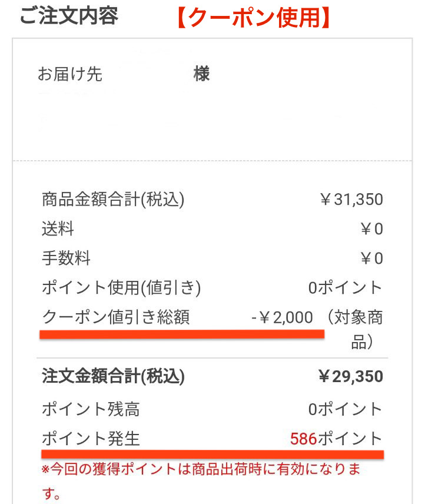Click the red クーポン使用 label
Image resolution: width=425 pixels, height=504 pixels.
(254, 17)
